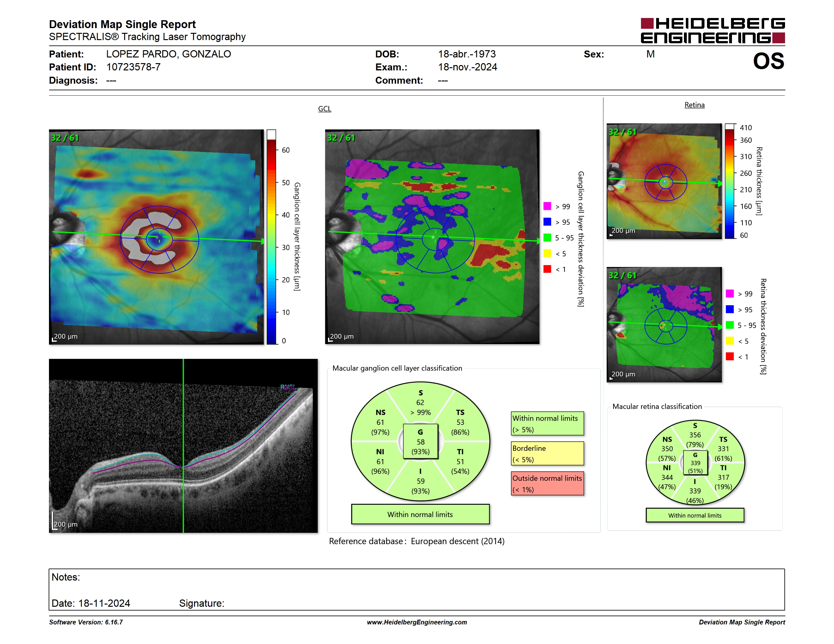Click the Borderline (< 5%) key box
834x644 pixels.
tap(547, 454)
